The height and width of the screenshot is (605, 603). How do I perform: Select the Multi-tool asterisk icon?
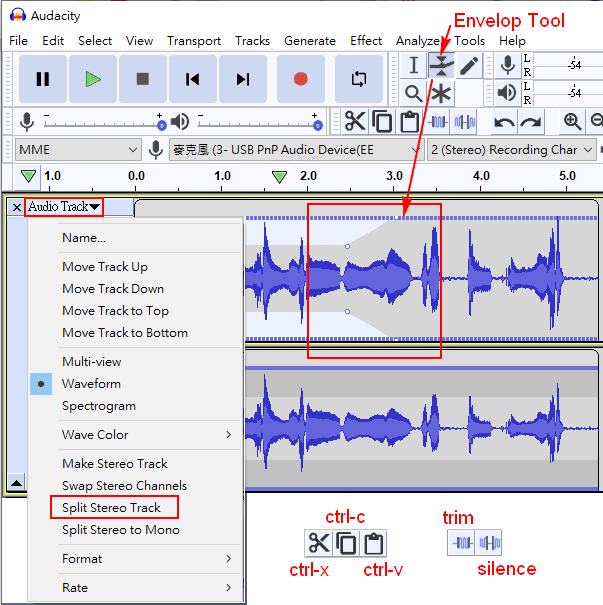441,93
